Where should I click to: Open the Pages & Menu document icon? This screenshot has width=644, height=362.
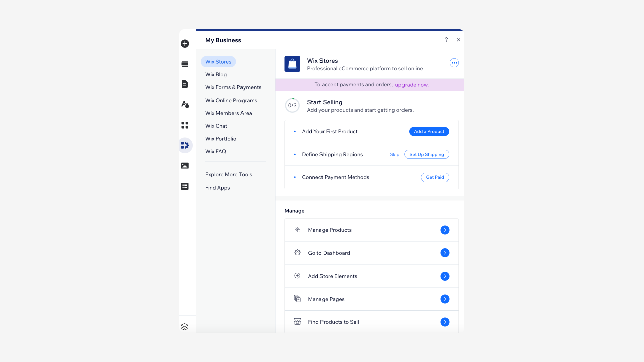(185, 84)
